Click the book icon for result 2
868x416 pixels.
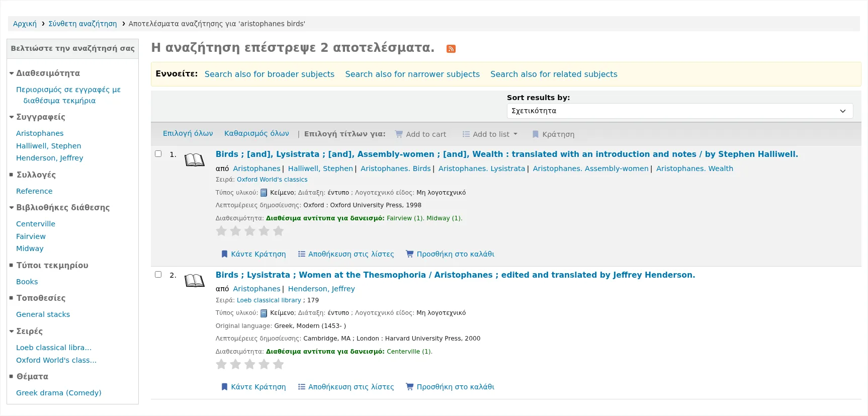195,281
